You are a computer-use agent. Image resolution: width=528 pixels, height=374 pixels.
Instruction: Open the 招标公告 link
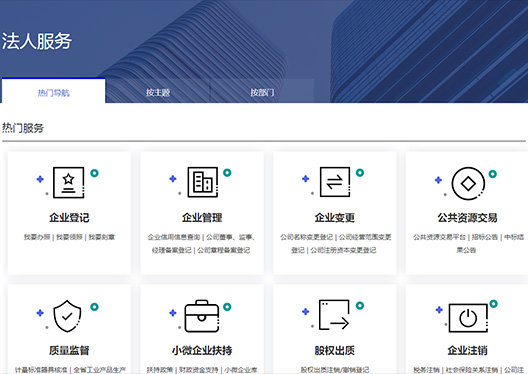[x=485, y=237]
